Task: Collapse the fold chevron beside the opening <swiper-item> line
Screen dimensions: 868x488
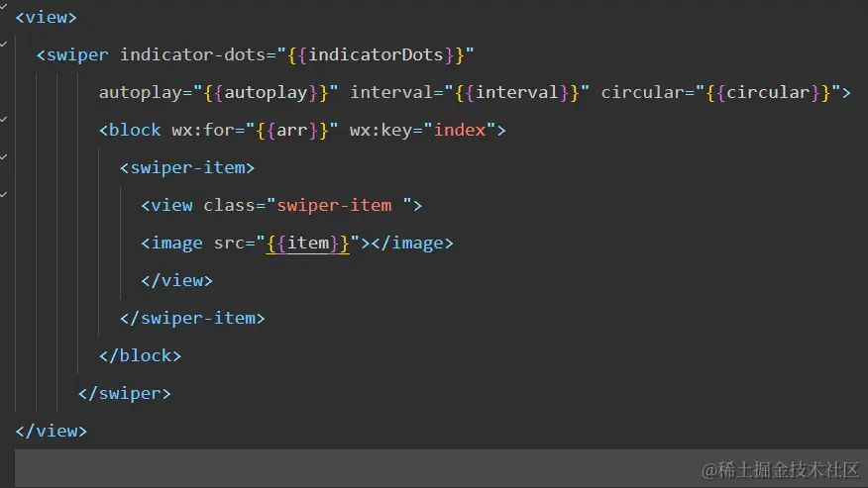Action: [x=3, y=156]
